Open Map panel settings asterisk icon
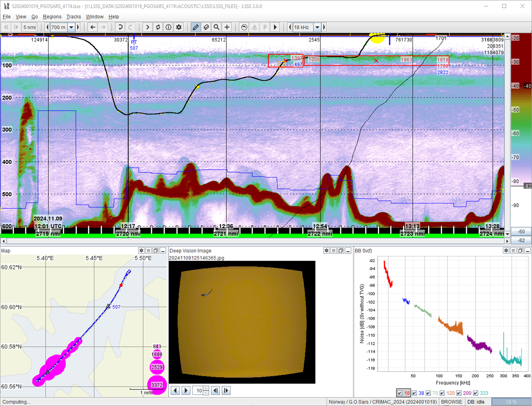Image resolution: width=532 pixels, height=406 pixels. coord(142,251)
